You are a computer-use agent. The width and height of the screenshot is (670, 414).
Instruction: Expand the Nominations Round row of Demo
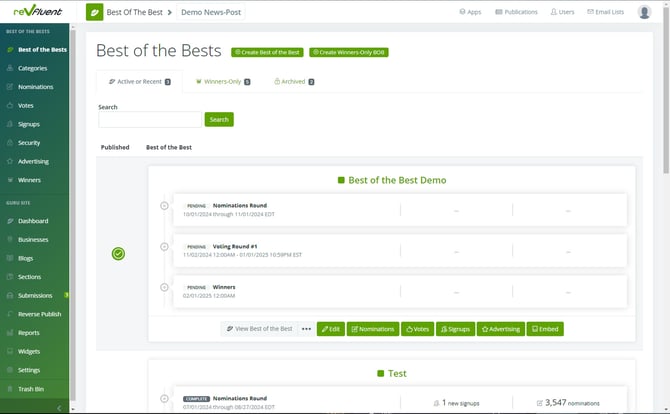(164, 206)
